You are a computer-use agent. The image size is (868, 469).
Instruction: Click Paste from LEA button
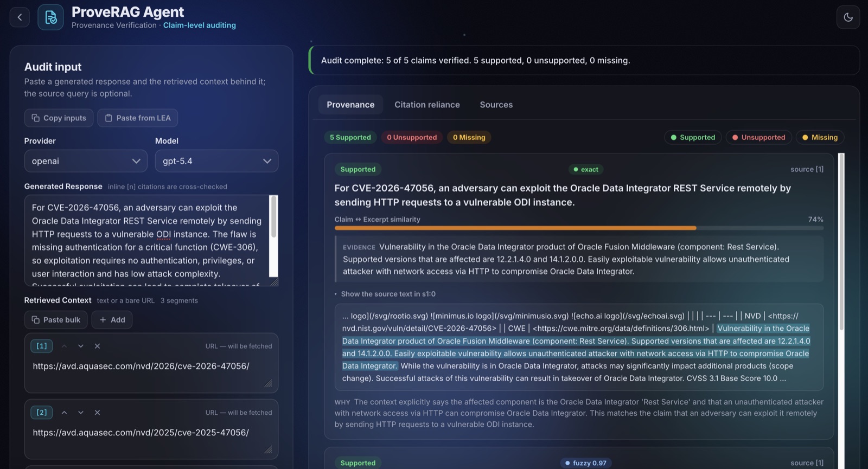137,118
